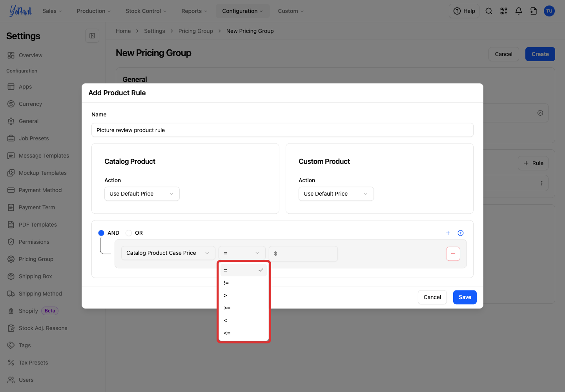
Task: Click the search icon in top bar
Action: point(489,11)
